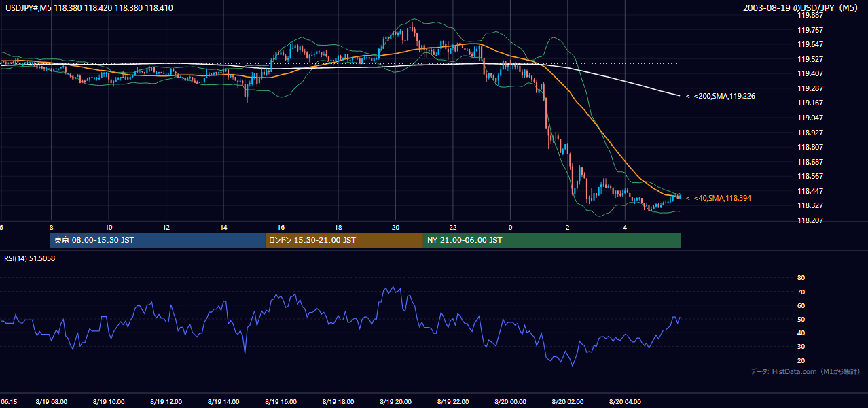Screen dimensions: 868x408
Task: Click hour tick 16 under the price chart
Action: [x=281, y=227]
